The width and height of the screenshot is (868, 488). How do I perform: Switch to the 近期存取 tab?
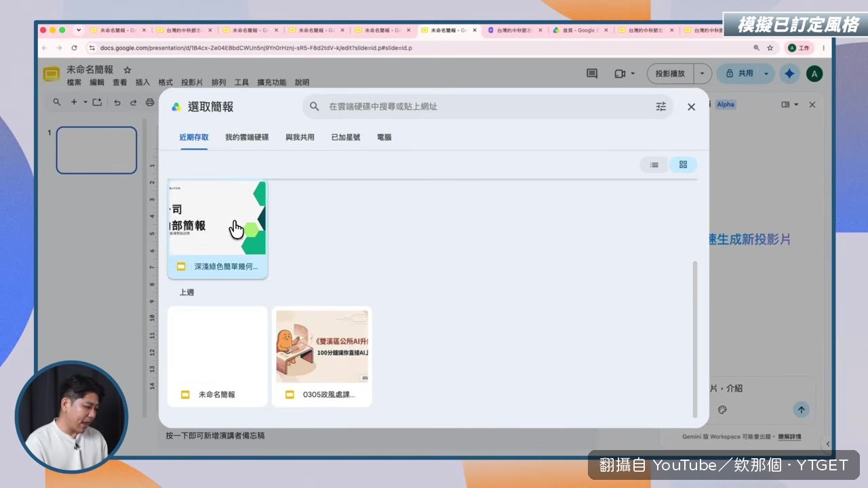tap(194, 137)
